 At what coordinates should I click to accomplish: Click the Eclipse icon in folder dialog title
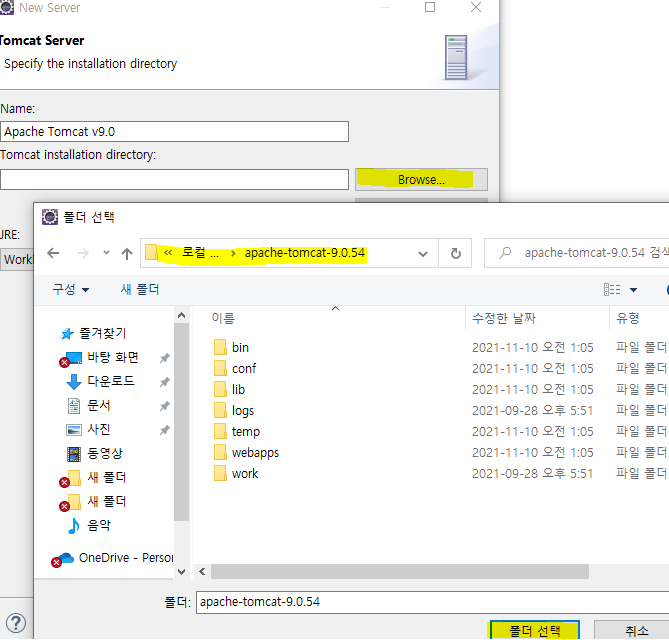tap(49, 217)
